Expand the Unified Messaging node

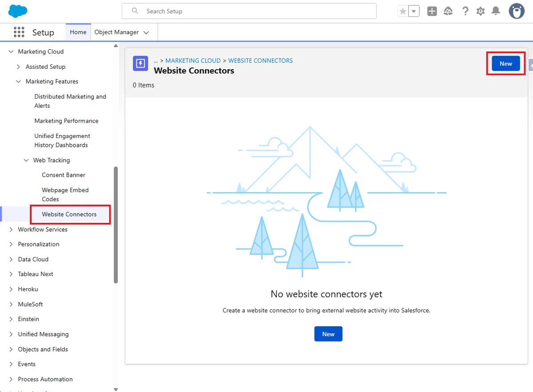(11, 334)
